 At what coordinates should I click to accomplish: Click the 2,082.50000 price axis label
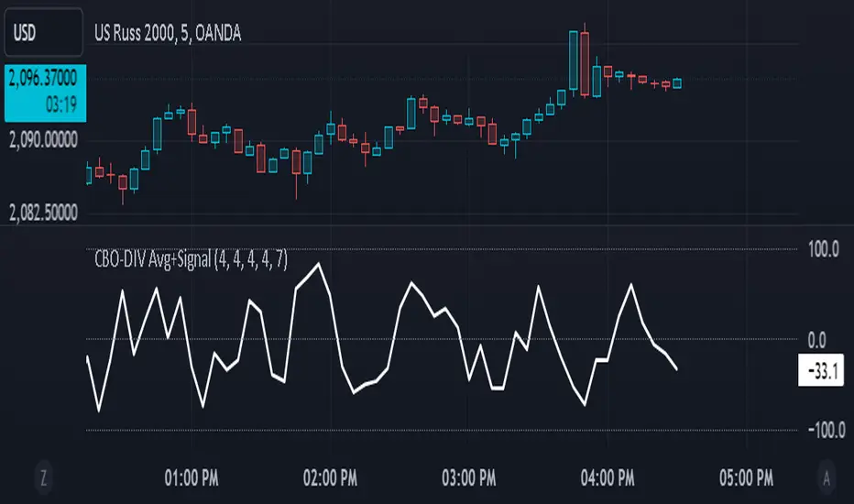44,213
